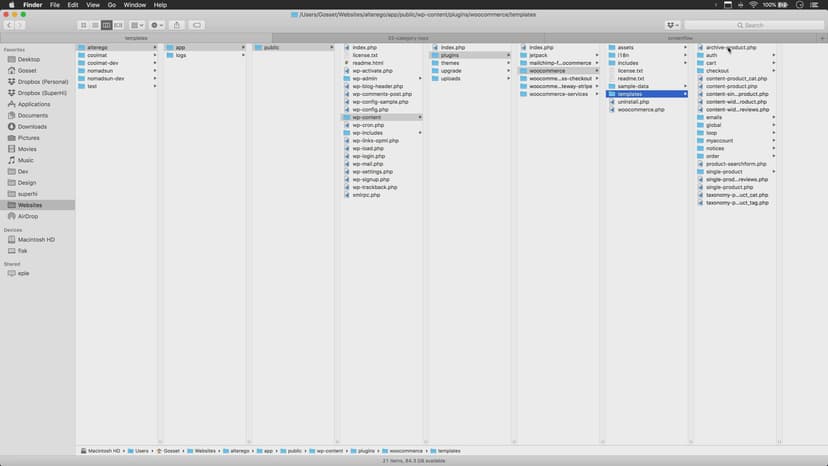The image size is (828, 466).
Task: Open the Dropbox toolbar dropdown
Action: point(672,25)
